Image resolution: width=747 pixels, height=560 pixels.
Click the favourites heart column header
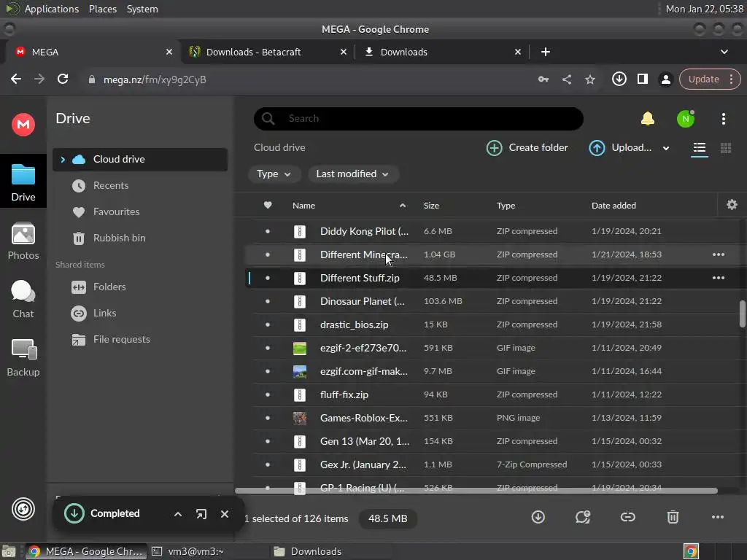267,205
